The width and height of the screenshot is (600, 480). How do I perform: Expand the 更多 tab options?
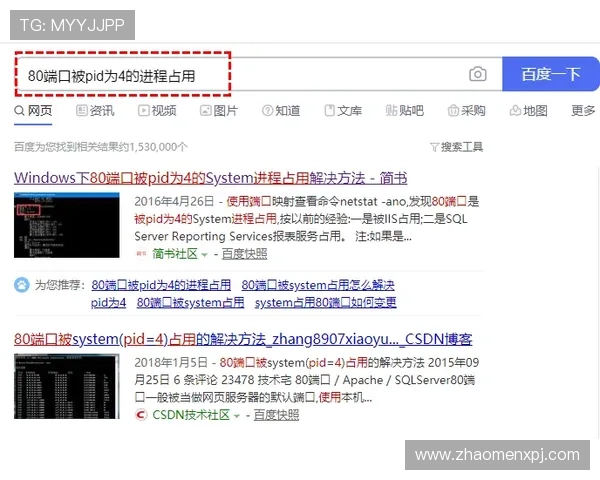[583, 111]
